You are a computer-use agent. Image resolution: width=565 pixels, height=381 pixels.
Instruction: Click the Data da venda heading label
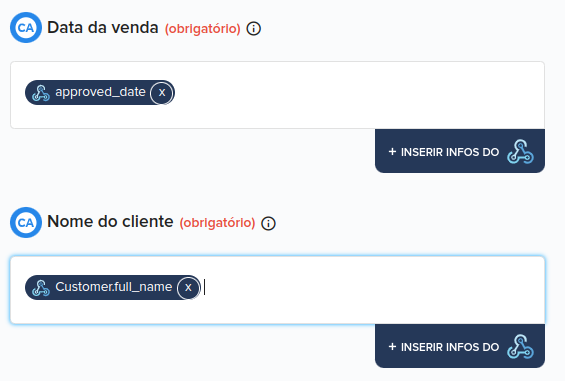pyautogui.click(x=103, y=27)
